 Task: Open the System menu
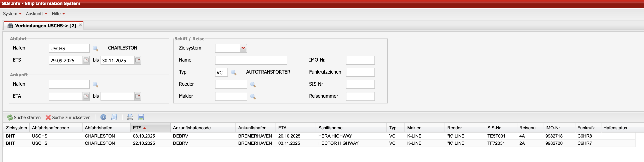[12, 14]
